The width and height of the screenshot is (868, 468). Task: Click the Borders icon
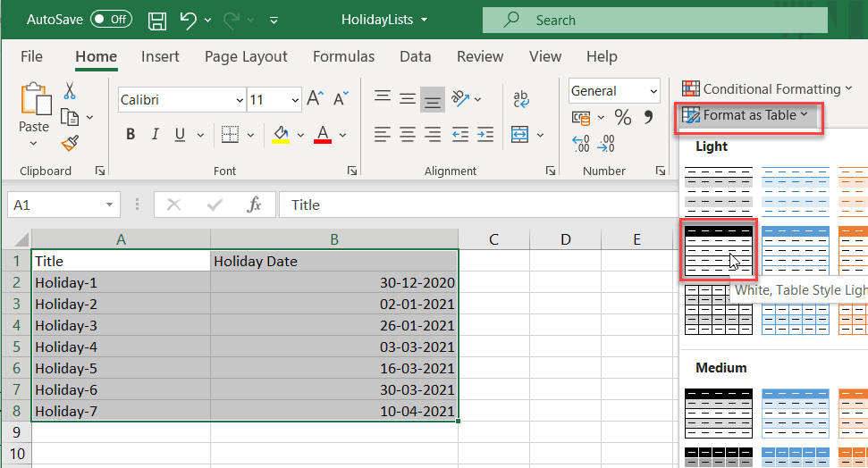pyautogui.click(x=230, y=135)
